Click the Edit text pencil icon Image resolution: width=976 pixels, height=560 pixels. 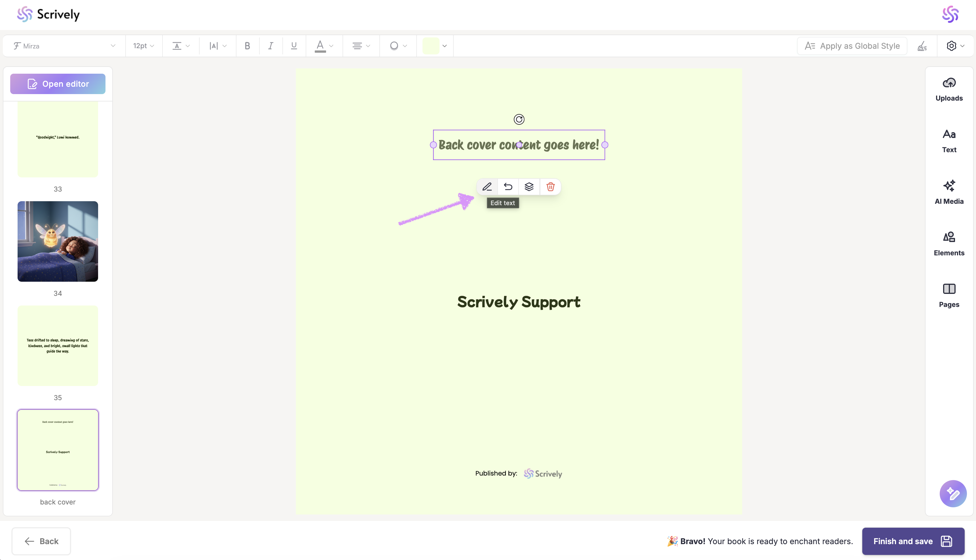coord(487,187)
